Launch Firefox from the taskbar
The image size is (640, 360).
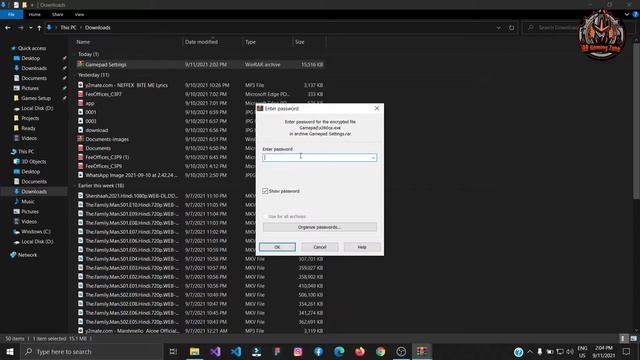click(x=360, y=351)
